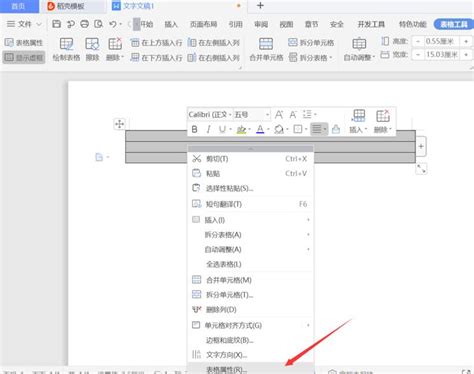Image resolution: width=474 pixels, height=374 pixels.
Task: Open the 文件 menu dropdown
Action: click(24, 24)
